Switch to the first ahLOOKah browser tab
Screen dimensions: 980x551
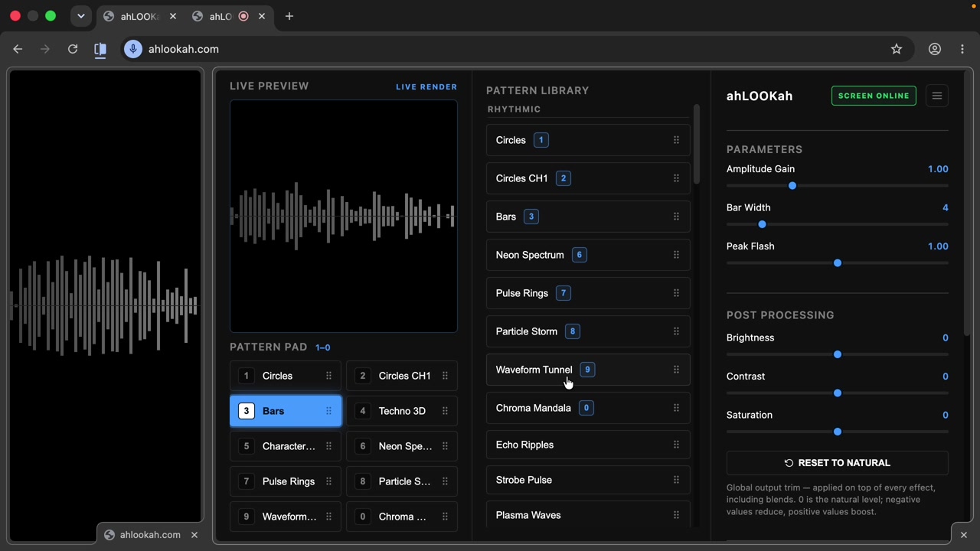[x=139, y=16]
